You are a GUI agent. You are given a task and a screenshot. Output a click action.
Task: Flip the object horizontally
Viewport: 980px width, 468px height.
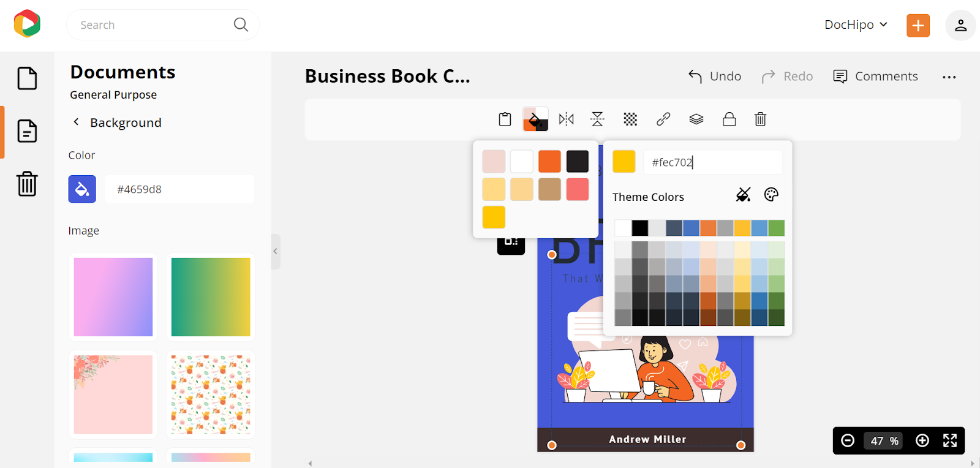[x=567, y=119]
